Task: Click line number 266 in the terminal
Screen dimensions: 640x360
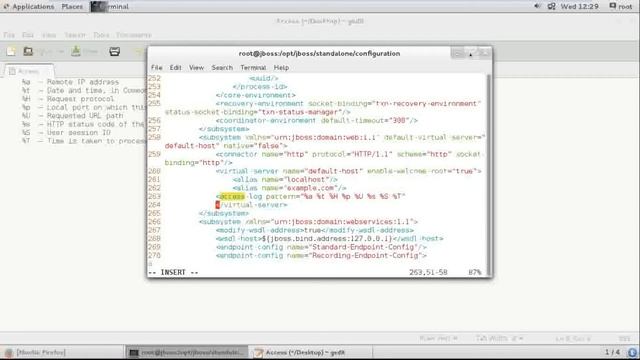Action: [154, 222]
